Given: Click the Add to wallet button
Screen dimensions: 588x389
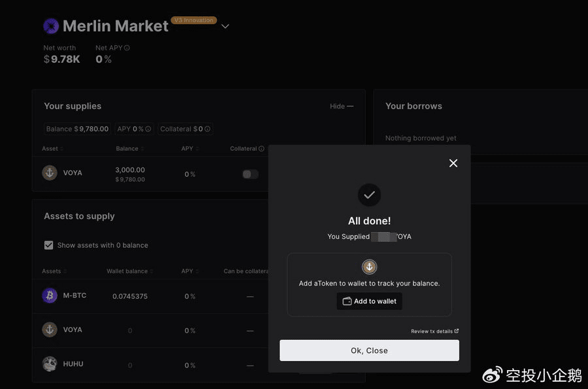Looking at the screenshot, I should pos(369,301).
